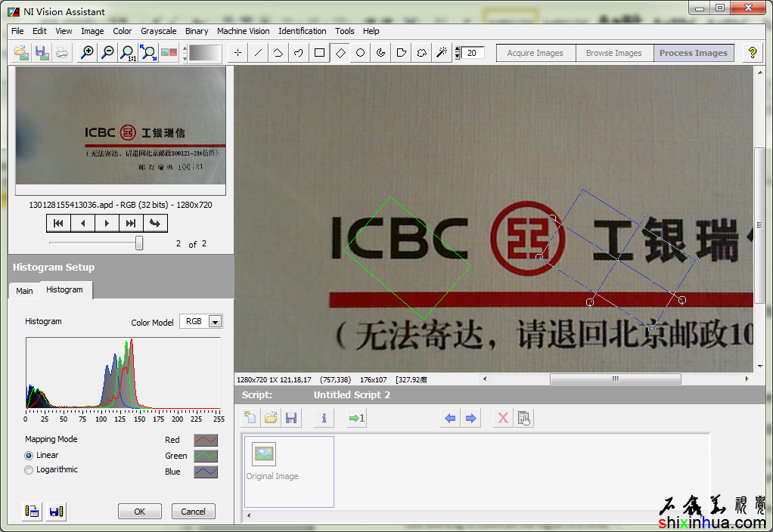773x532 pixels.
Task: Toggle the Blue histogram plot swatch
Action: pos(206,472)
